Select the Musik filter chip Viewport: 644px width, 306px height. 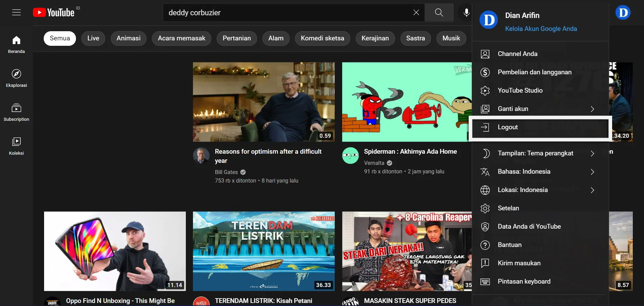pyautogui.click(x=451, y=38)
